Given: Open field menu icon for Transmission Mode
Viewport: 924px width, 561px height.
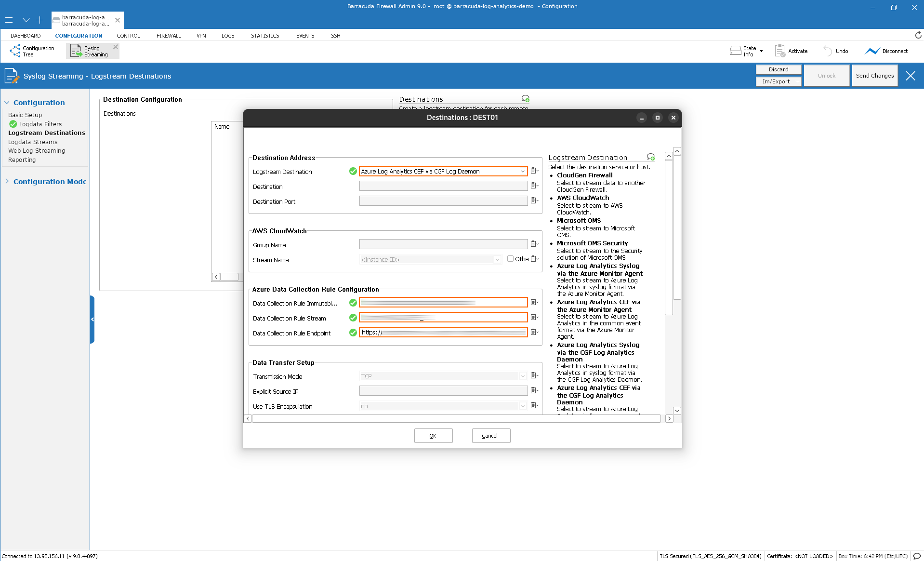Looking at the screenshot, I should (534, 376).
